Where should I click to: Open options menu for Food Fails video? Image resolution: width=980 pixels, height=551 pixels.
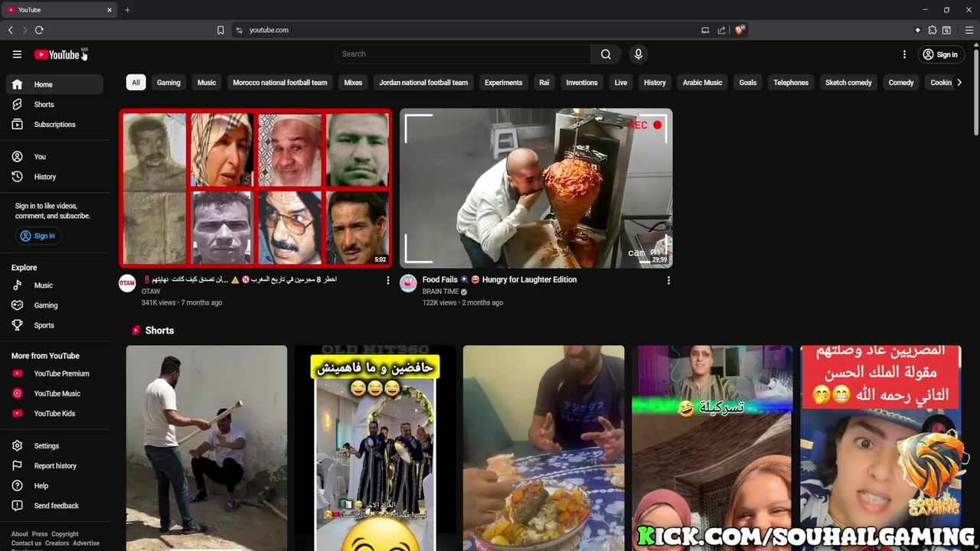tap(668, 281)
